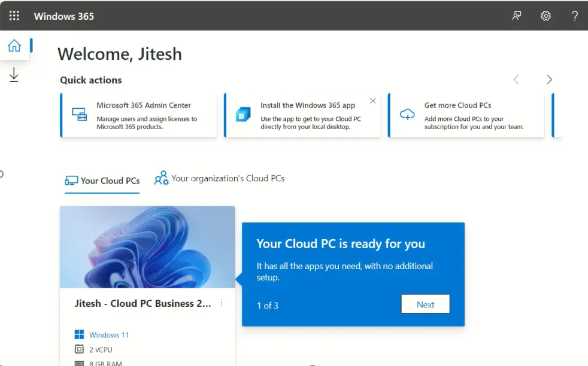Click the Windows 365 title

pyautogui.click(x=63, y=16)
